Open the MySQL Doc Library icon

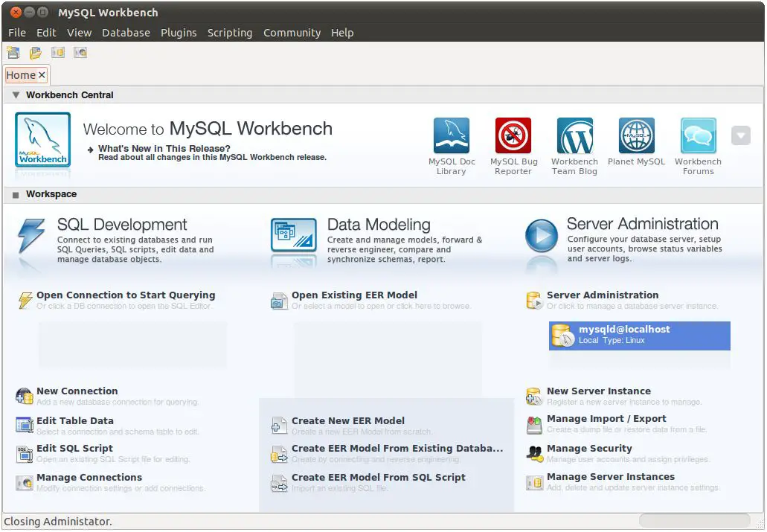click(x=451, y=136)
